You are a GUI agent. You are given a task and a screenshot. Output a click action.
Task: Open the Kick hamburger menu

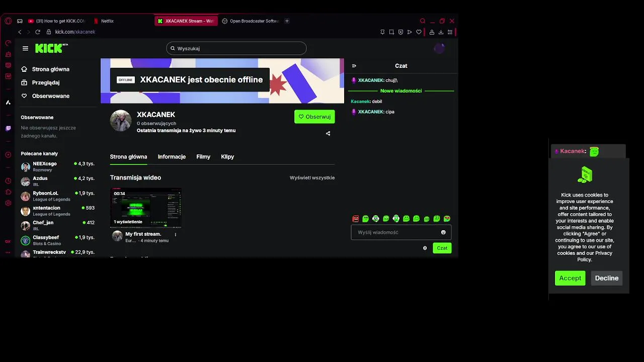(x=25, y=48)
